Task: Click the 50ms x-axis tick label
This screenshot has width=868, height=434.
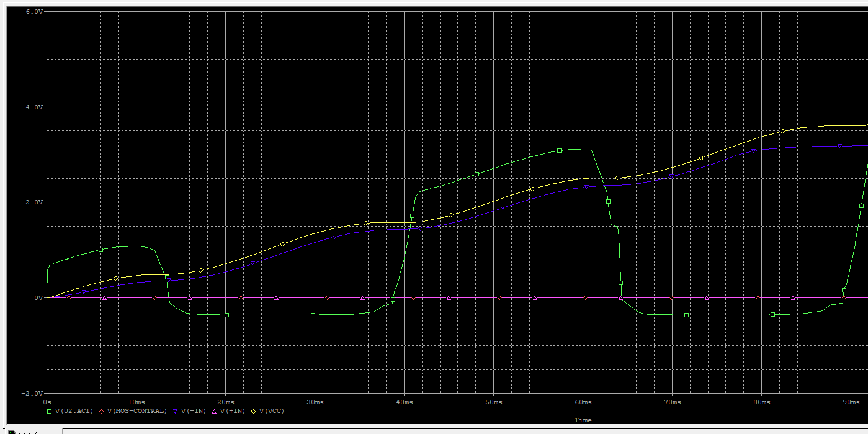Action: tap(493, 402)
